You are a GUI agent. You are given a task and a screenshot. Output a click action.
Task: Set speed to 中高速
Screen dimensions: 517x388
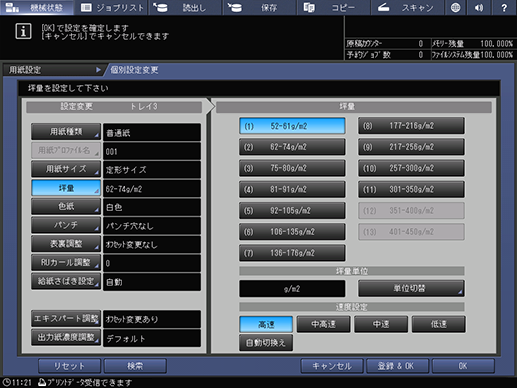[324, 324]
